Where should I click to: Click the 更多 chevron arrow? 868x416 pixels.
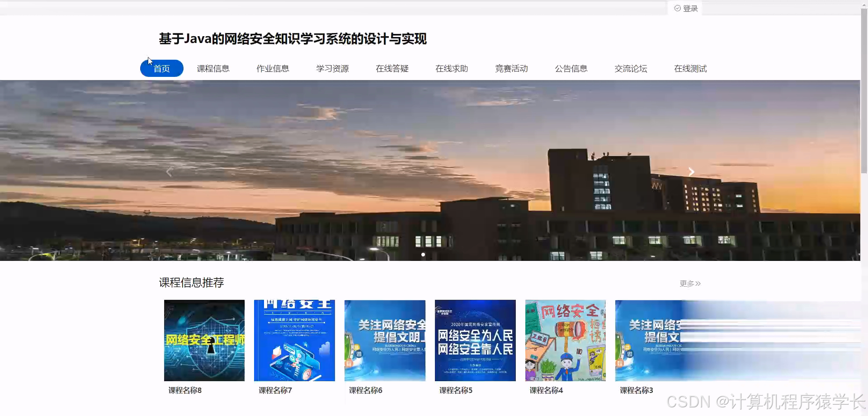(699, 283)
